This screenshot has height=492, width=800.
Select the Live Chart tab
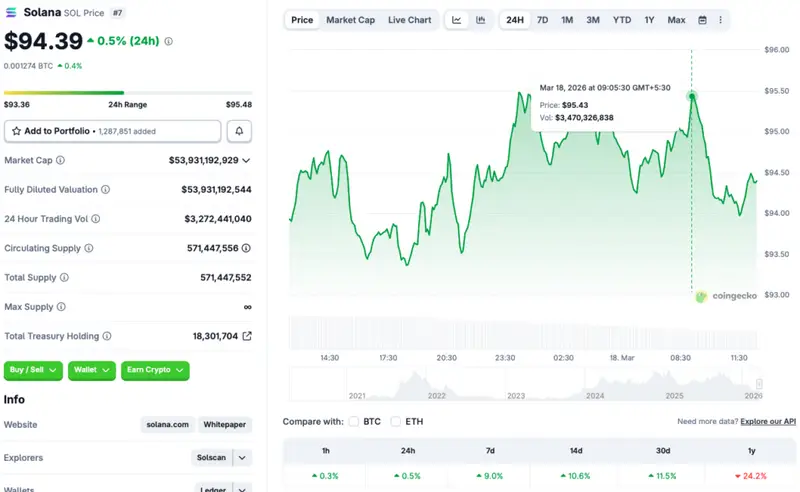410,20
